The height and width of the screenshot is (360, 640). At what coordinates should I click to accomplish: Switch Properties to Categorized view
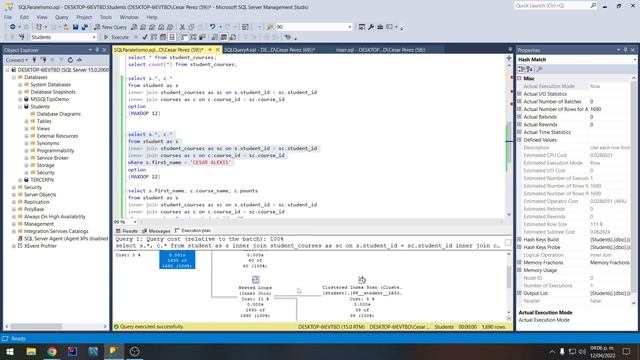(522, 69)
